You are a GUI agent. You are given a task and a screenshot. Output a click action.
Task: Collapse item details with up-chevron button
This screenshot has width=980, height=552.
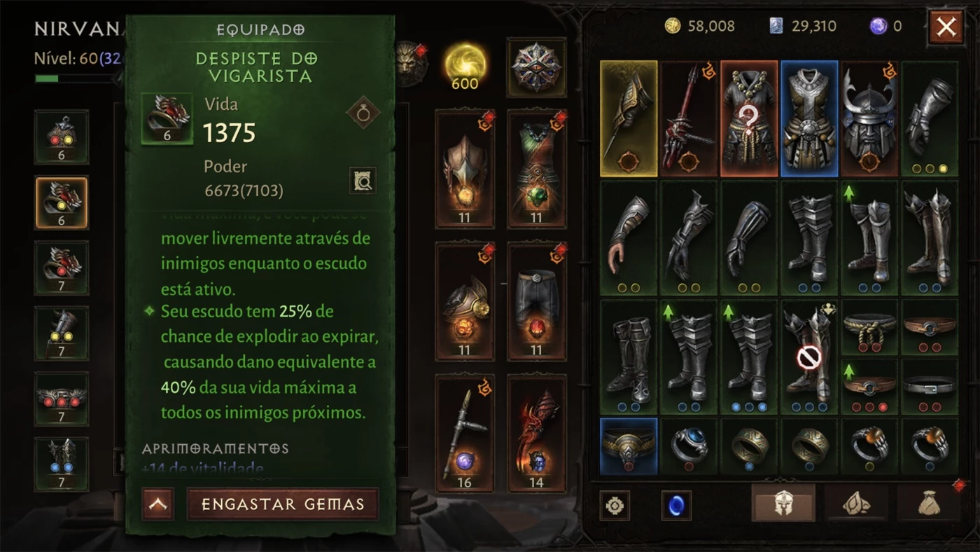(x=157, y=504)
